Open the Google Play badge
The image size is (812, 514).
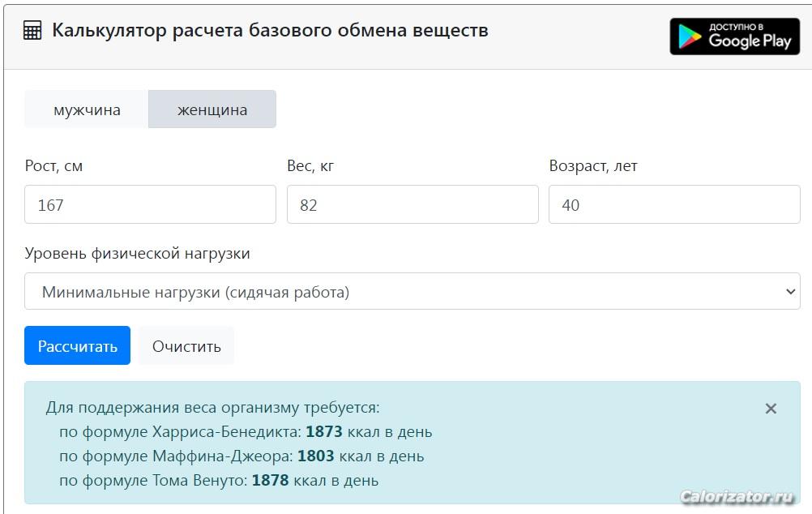(x=734, y=36)
